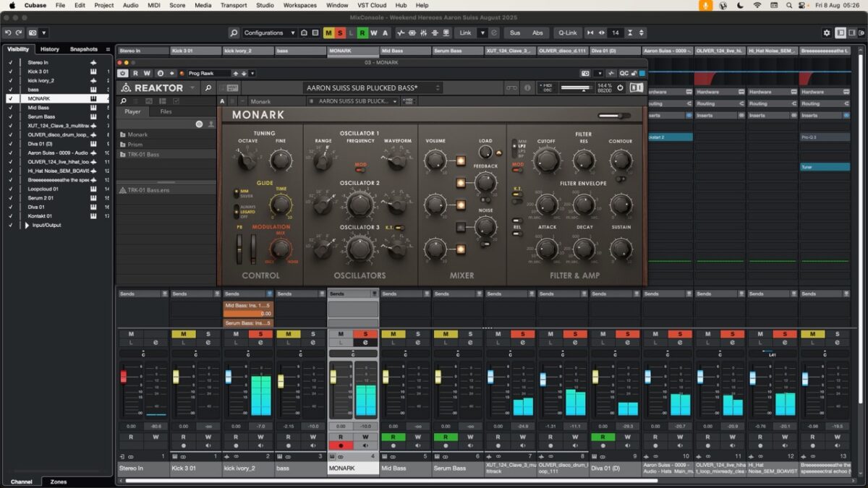Open the Visibility panel options menu icon
868x488 pixels.
coord(108,49)
